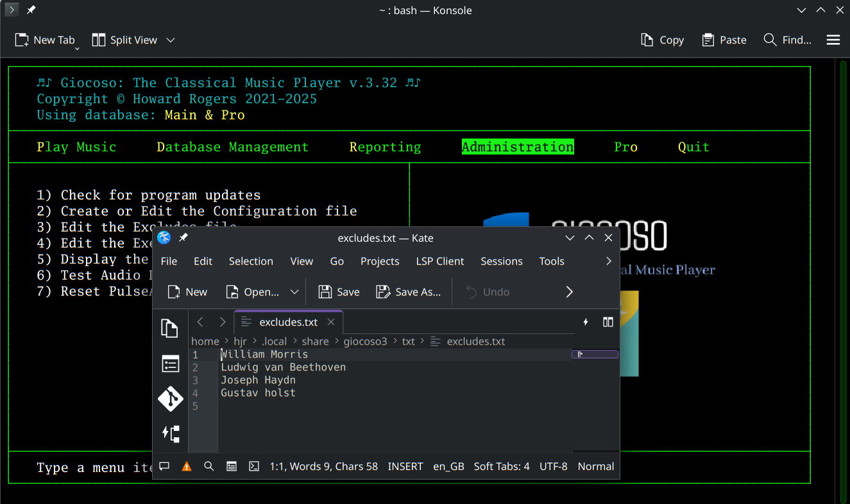Click Copy in the Konsole toolbar
Image resolution: width=850 pixels, height=504 pixels.
click(662, 40)
